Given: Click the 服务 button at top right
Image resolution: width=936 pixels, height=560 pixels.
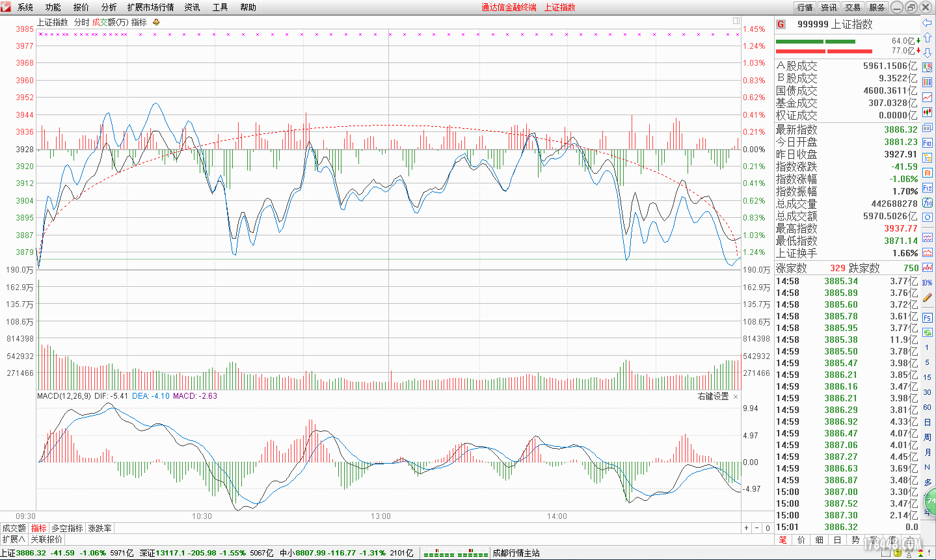Looking at the screenshot, I should [877, 7].
